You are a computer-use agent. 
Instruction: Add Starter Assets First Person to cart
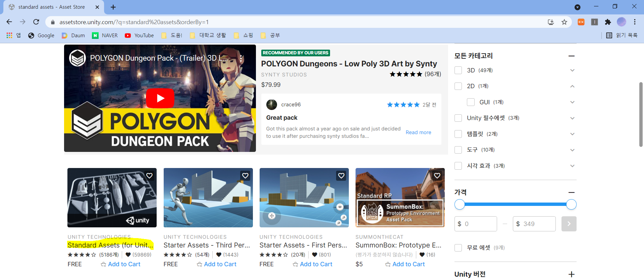312,264
